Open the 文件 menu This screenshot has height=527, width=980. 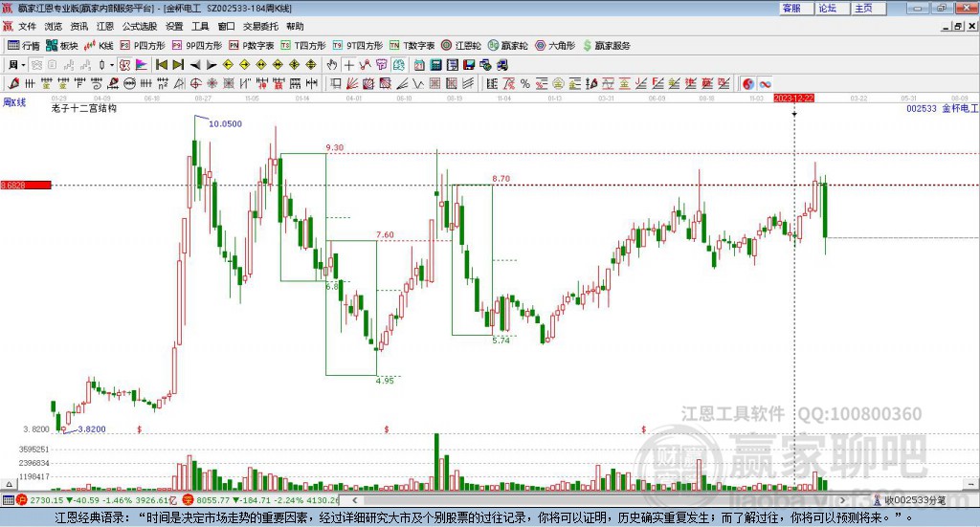27,26
